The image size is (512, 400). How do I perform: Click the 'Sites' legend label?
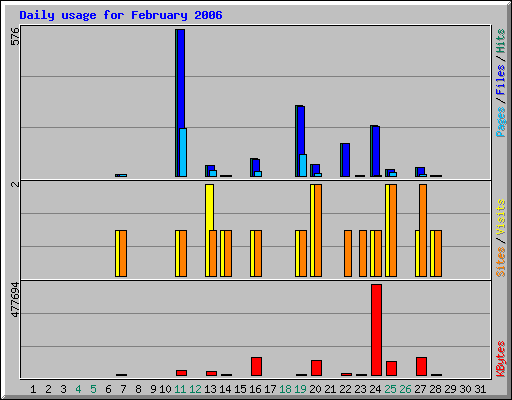pyautogui.click(x=500, y=262)
